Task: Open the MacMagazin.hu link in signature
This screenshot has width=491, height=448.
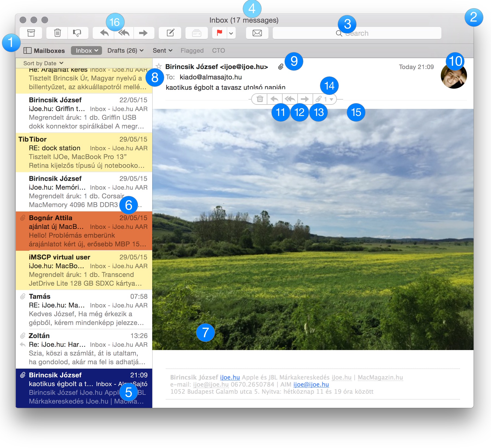Action: [380, 377]
